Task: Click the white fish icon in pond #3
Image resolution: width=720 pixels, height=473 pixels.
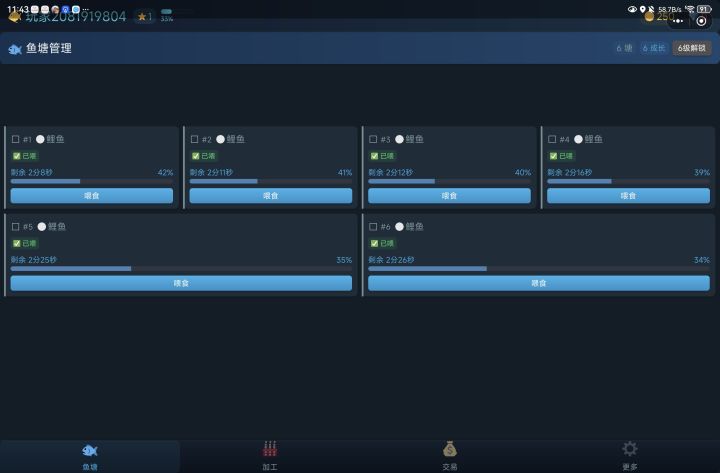Action: click(399, 139)
